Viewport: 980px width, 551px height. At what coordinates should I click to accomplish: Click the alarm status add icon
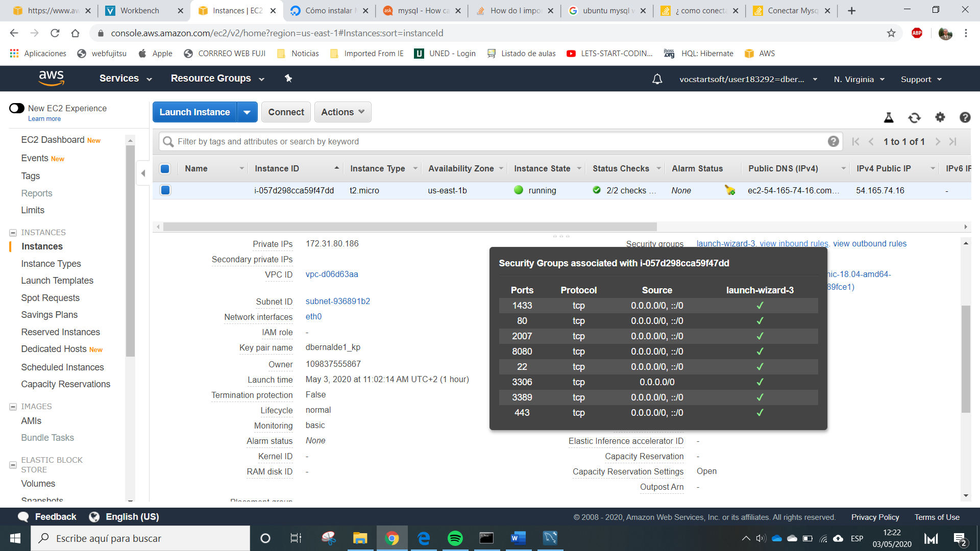click(730, 190)
